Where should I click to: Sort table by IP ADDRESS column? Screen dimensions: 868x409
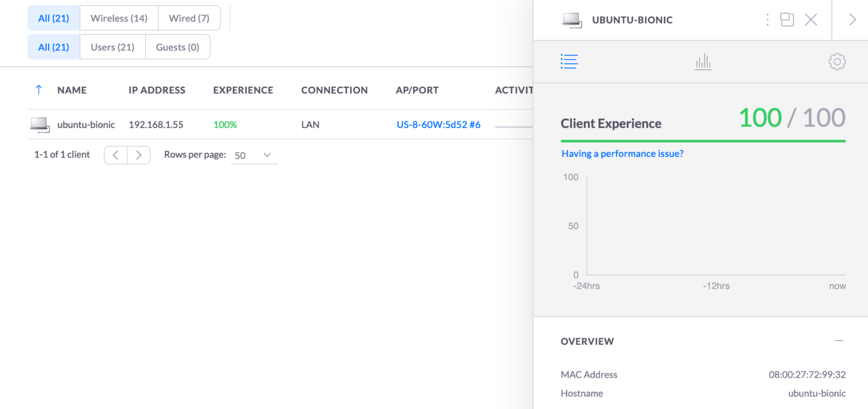click(157, 90)
